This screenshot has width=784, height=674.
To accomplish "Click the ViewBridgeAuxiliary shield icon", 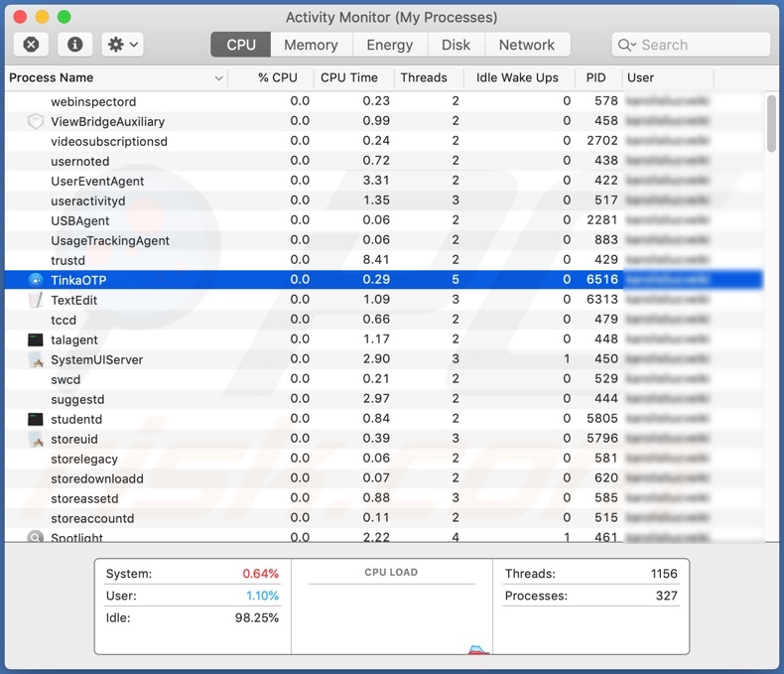I will tap(36, 121).
